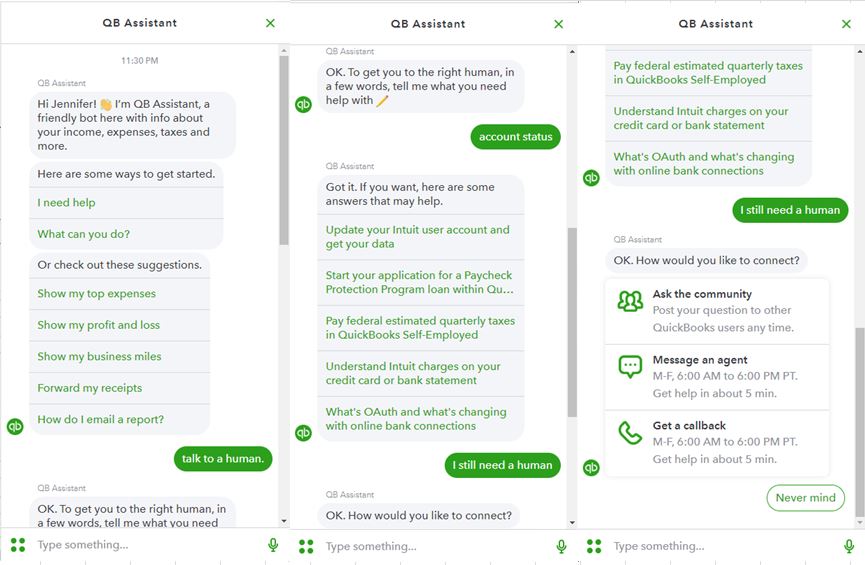865x565 pixels.
Task: Open the four-dot menu icon in the right panel
Action: tap(594, 546)
